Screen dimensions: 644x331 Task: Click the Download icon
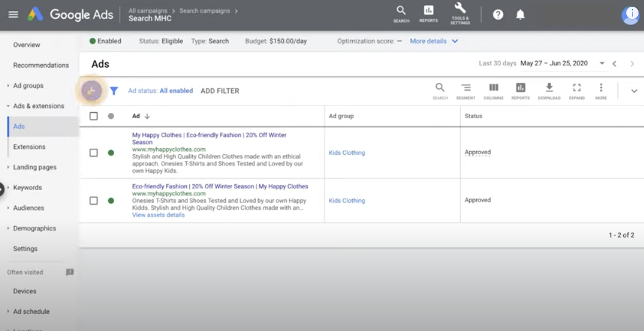click(549, 91)
